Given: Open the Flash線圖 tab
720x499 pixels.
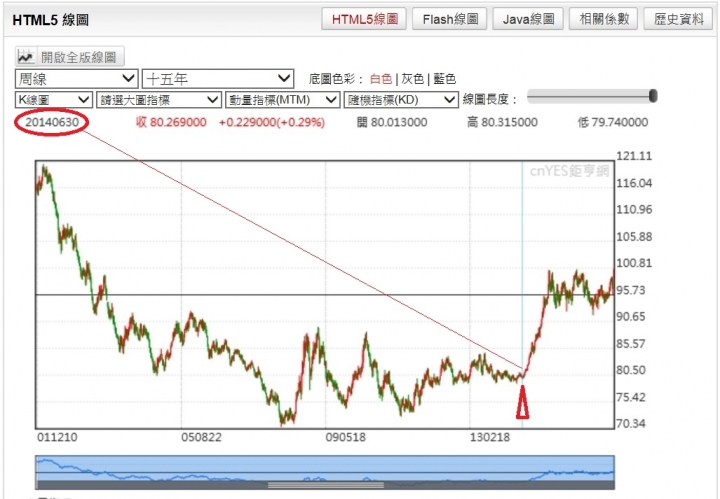Looking at the screenshot, I should [450, 19].
